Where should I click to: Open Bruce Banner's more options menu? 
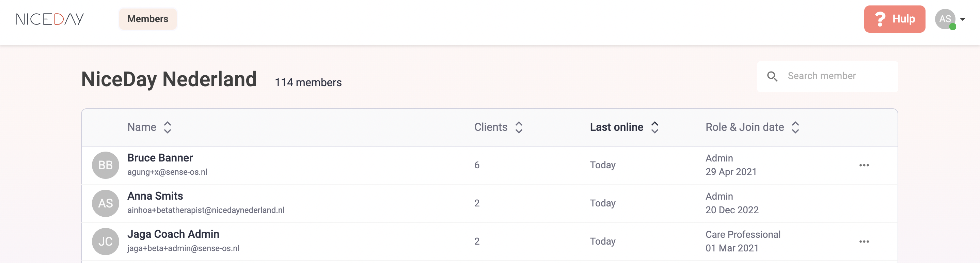tap(864, 165)
